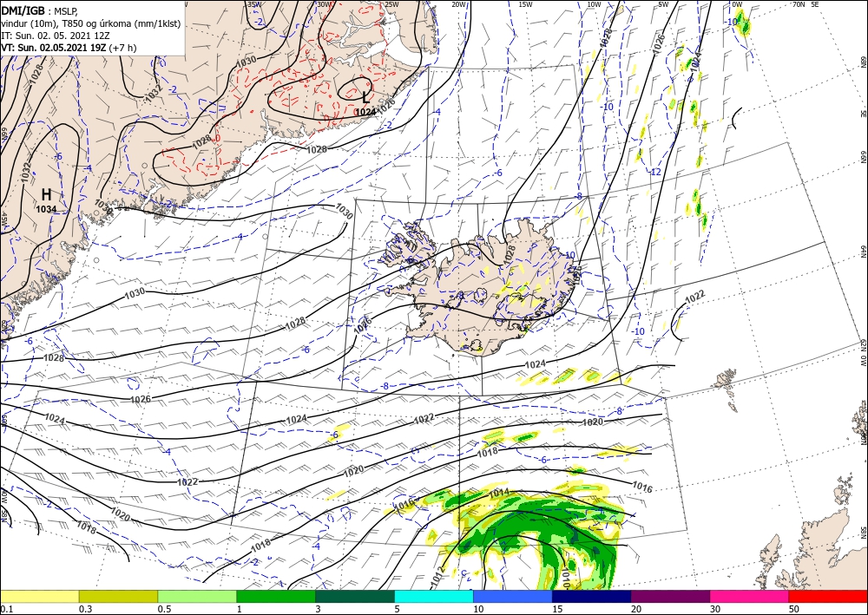Click the 1012 isobar label
Screen dimensions: 868x615
pos(437,576)
